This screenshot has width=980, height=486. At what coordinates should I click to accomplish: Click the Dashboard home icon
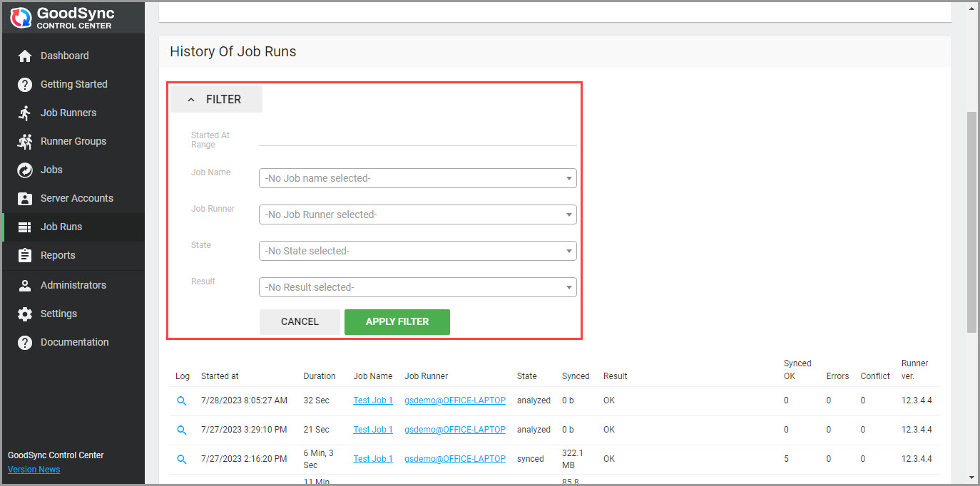pyautogui.click(x=25, y=56)
